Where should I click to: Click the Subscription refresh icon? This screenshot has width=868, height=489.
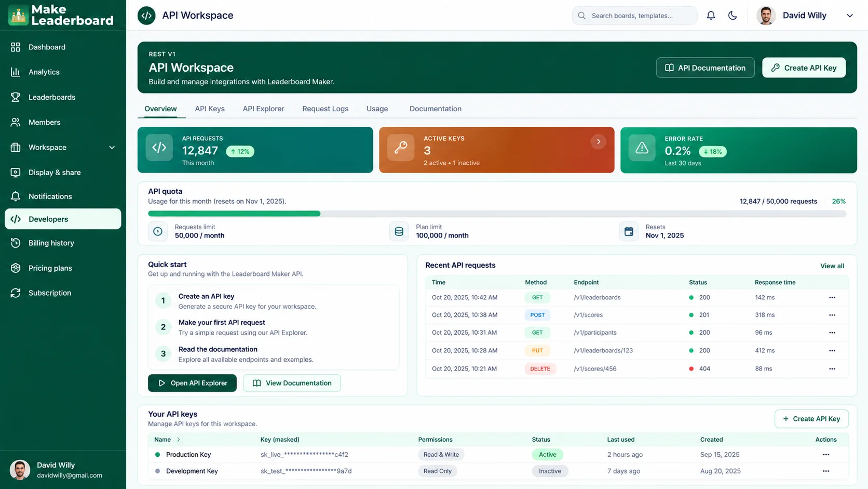coord(16,293)
